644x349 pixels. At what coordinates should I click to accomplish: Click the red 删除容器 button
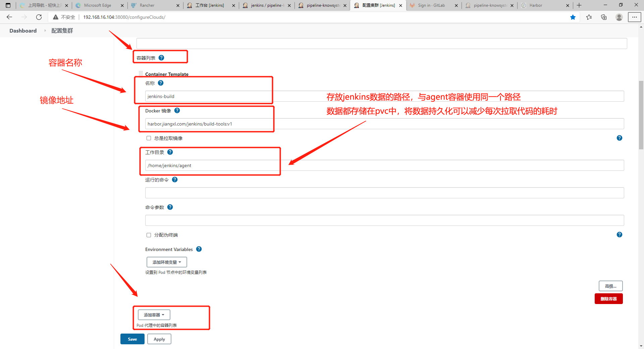(609, 299)
